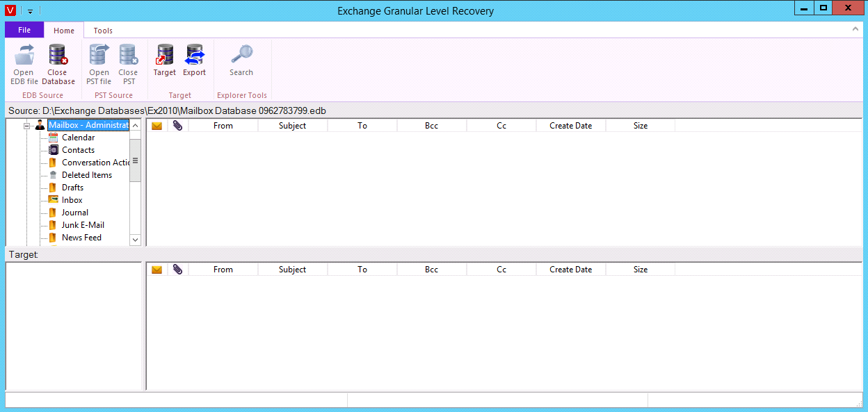Sort target list by From column

[x=223, y=270]
